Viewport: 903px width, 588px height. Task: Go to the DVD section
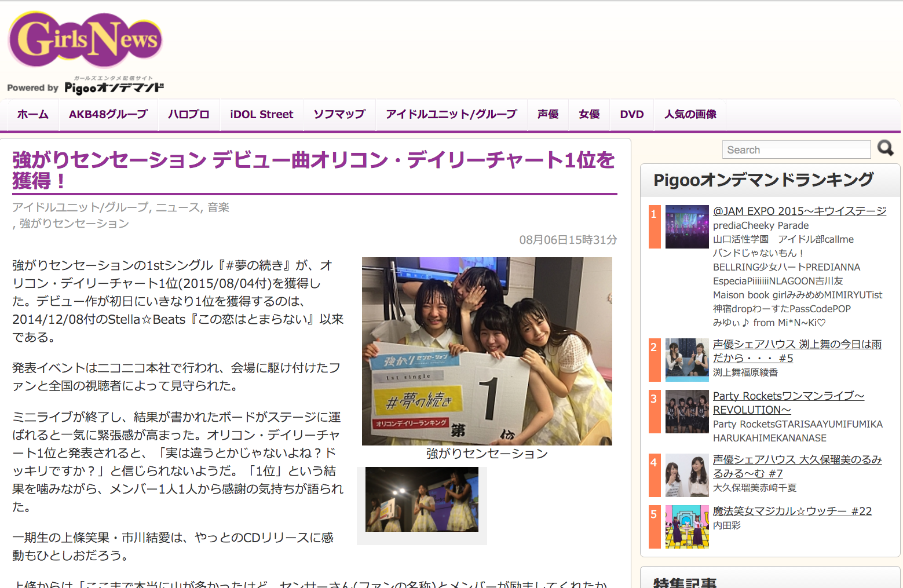632,115
